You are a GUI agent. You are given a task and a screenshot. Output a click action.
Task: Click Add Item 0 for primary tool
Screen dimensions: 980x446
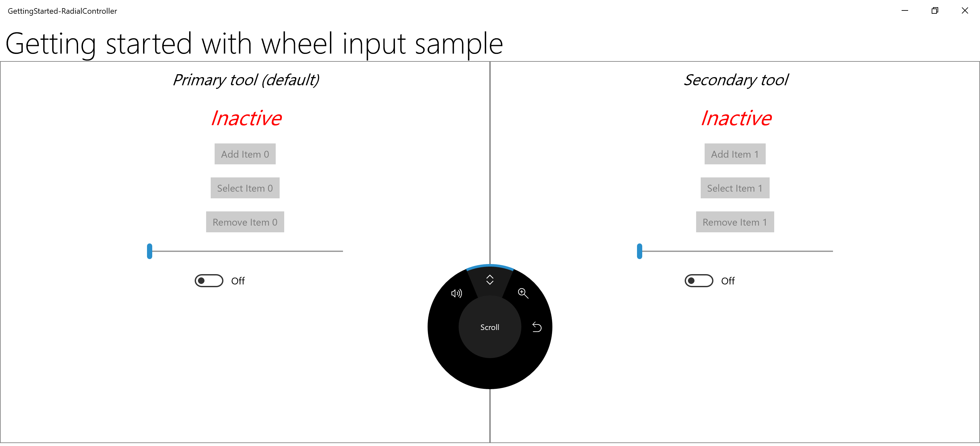[245, 154]
